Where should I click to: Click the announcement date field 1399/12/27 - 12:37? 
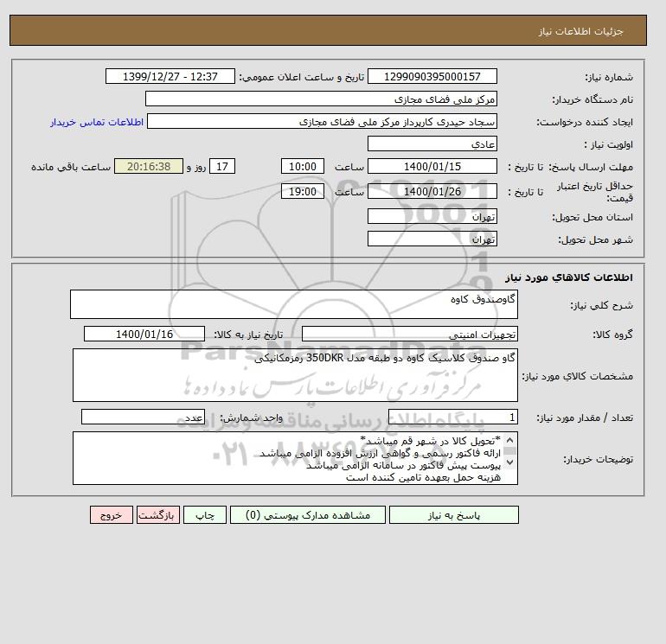click(x=170, y=76)
